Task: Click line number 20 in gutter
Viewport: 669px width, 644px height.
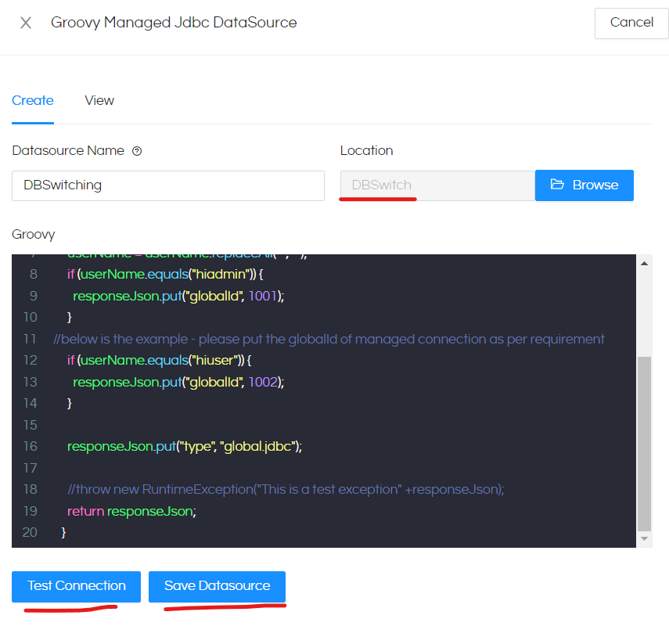Action: (30, 532)
